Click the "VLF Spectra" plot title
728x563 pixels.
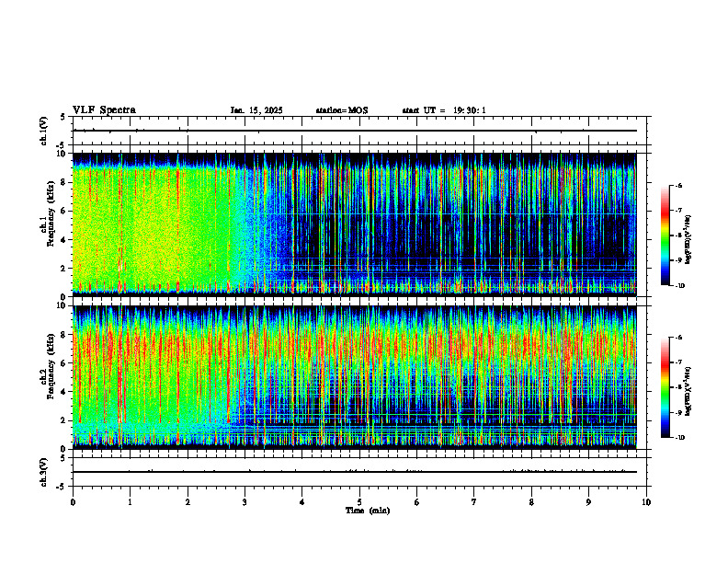click(x=104, y=110)
